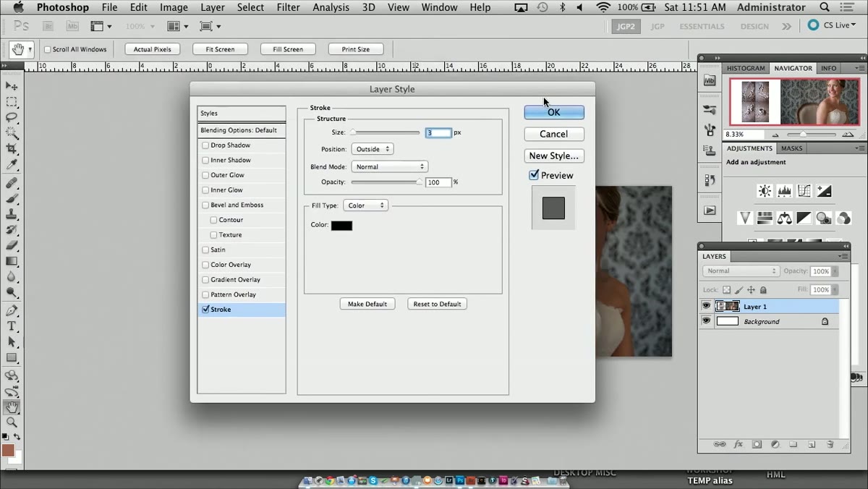Select the Hand tool in toolbox

12,407
